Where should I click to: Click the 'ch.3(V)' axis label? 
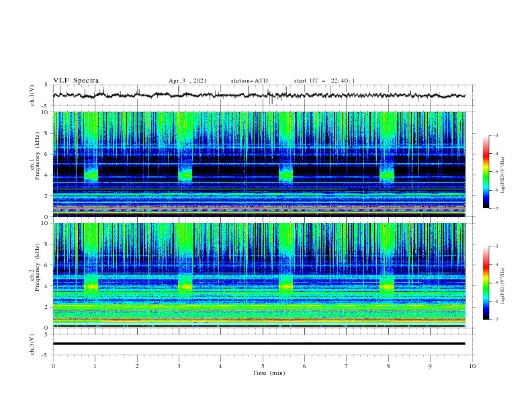[x=32, y=345]
